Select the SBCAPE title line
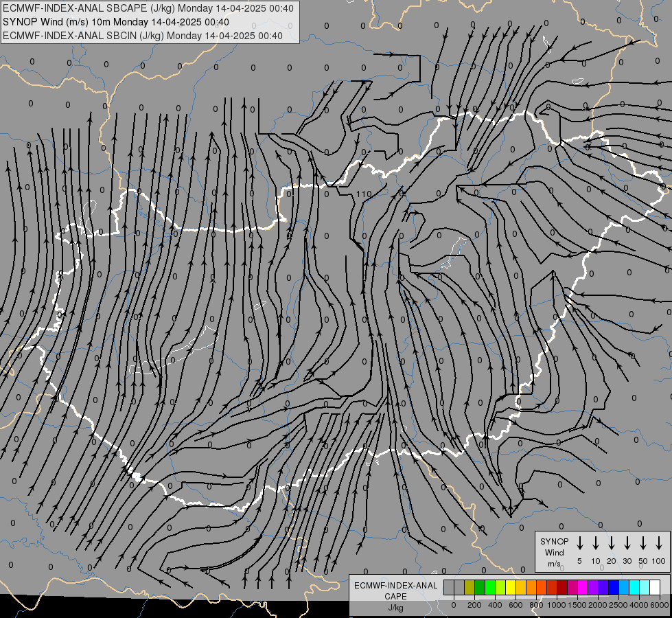The image size is (672, 618). pyautogui.click(x=148, y=8)
